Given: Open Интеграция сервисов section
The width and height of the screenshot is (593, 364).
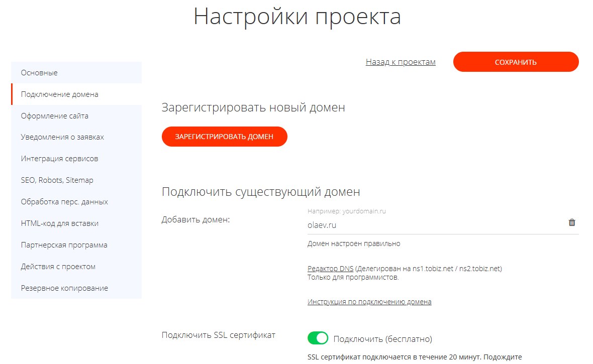Looking at the screenshot, I should coord(76,158).
